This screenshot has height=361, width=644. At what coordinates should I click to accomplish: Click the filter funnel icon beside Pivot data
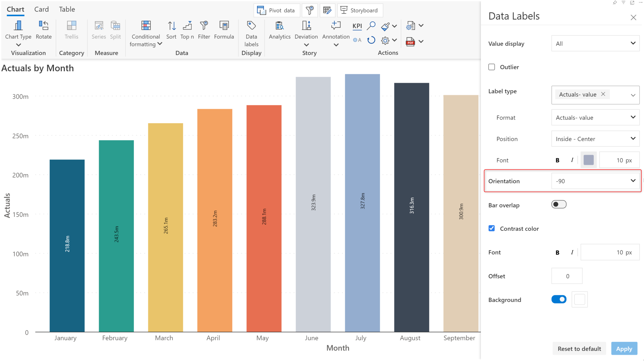pos(309,10)
